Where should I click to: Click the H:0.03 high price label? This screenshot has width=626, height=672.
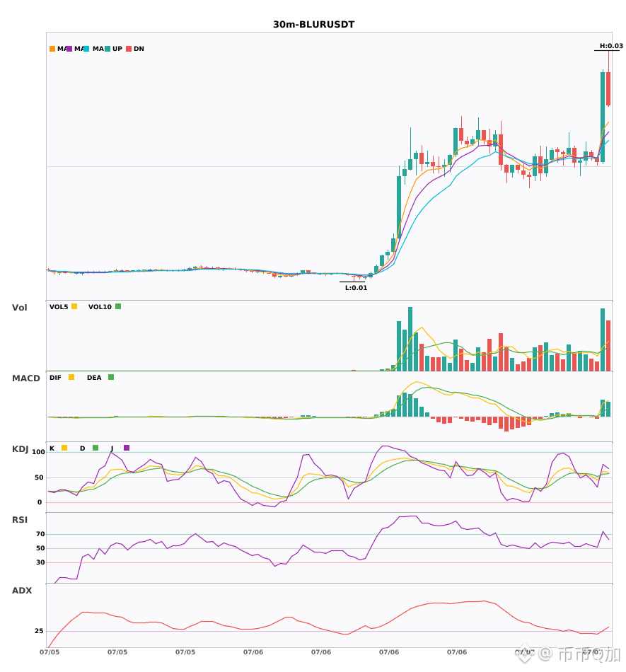[611, 46]
